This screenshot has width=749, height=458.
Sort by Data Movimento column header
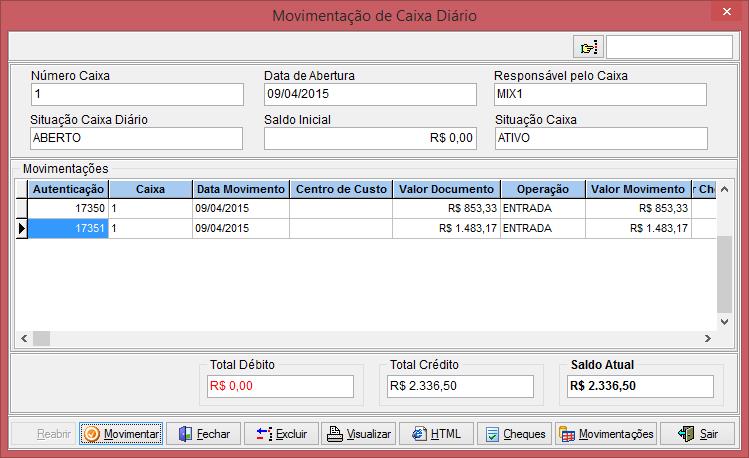pyautogui.click(x=240, y=188)
